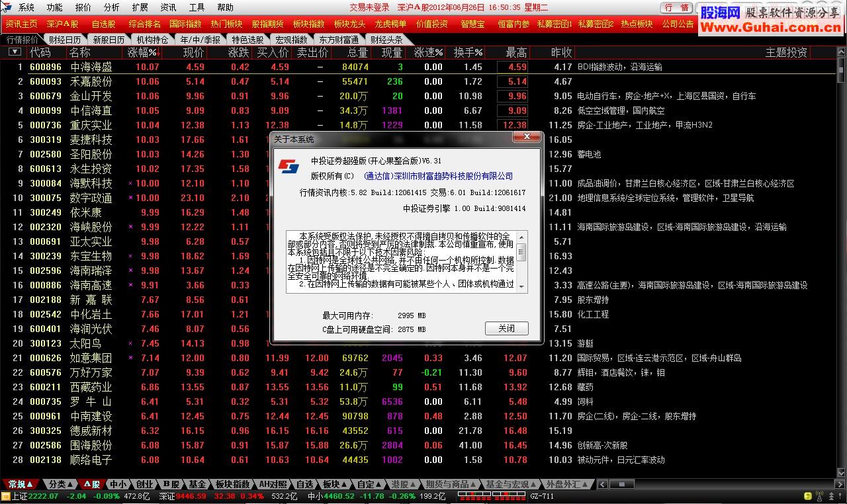Sort by the 涨幅% column header
The width and height of the screenshot is (847, 504).
click(x=144, y=52)
